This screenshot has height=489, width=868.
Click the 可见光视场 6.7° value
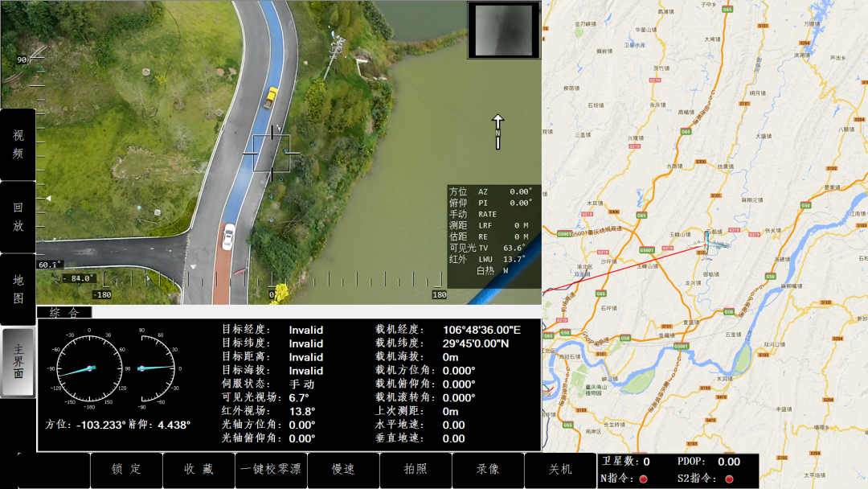(299, 397)
